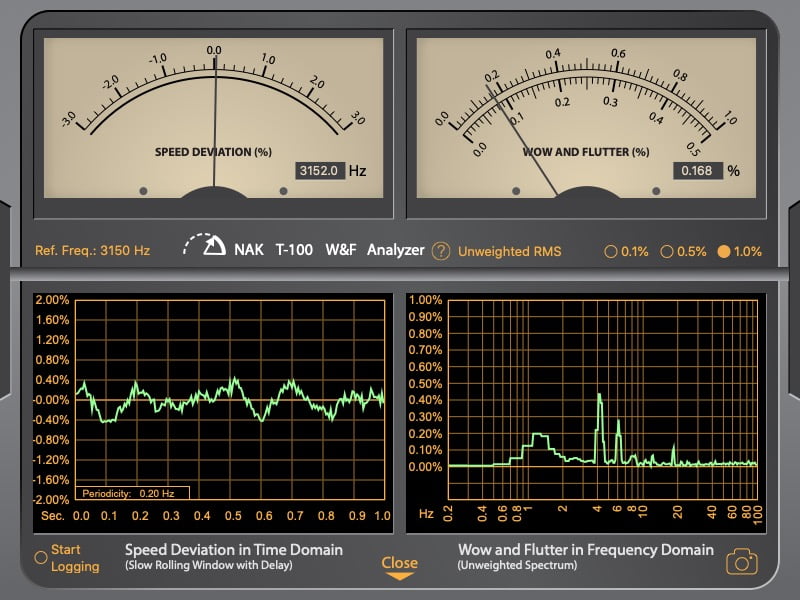
Task: Click the Periodicity: 0.20 Hz box
Action: pyautogui.click(x=133, y=493)
